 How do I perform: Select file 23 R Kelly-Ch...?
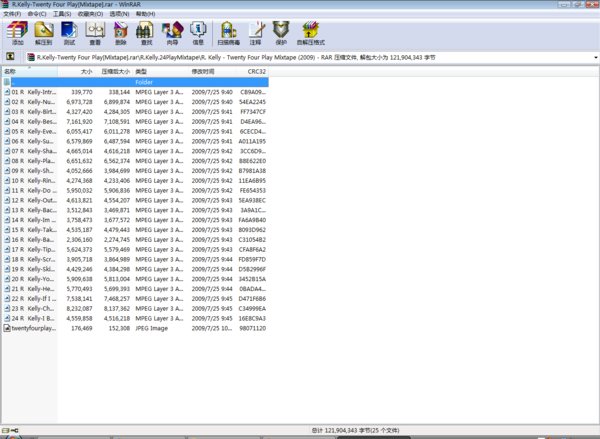34,308
